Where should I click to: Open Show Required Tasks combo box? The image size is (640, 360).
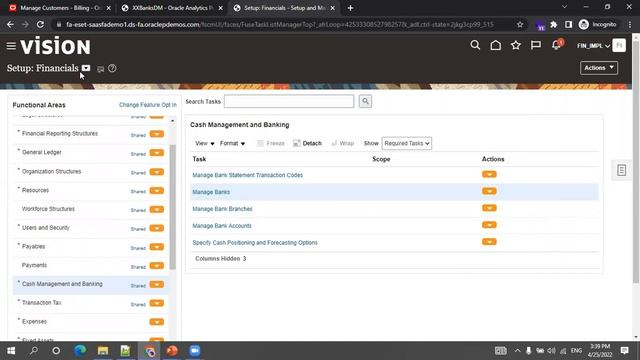[407, 143]
